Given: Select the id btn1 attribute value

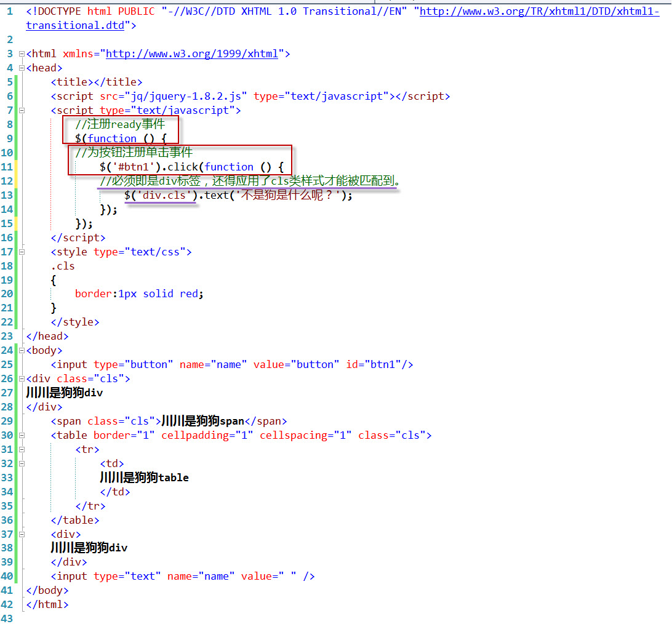Looking at the screenshot, I should click(383, 364).
